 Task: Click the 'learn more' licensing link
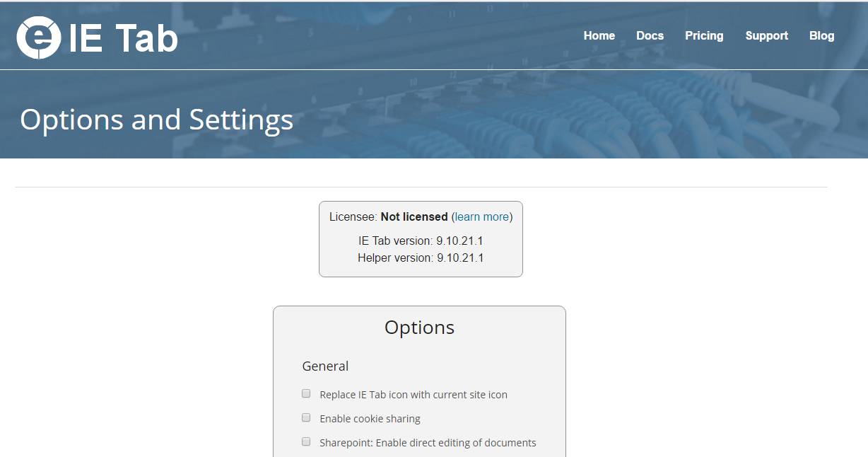(482, 216)
